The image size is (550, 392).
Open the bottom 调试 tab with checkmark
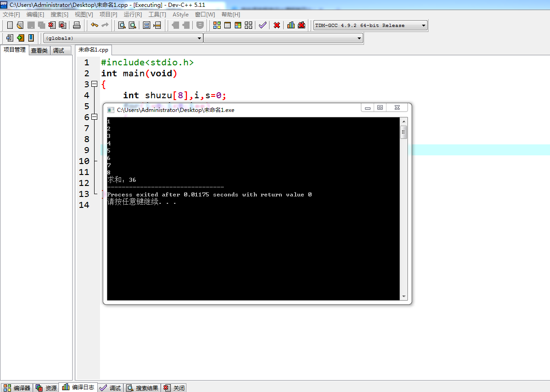[x=111, y=388]
